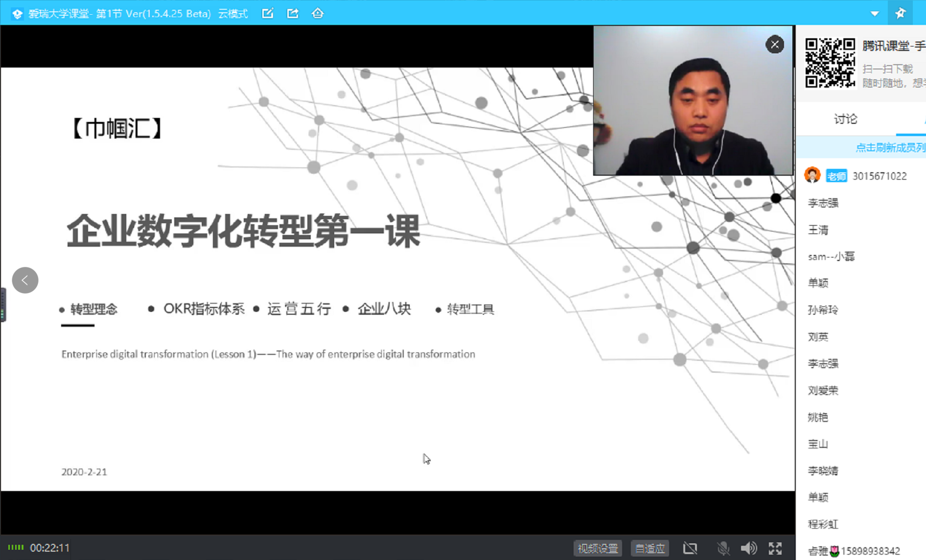Open the title bar dropdown arrow

[x=875, y=13]
